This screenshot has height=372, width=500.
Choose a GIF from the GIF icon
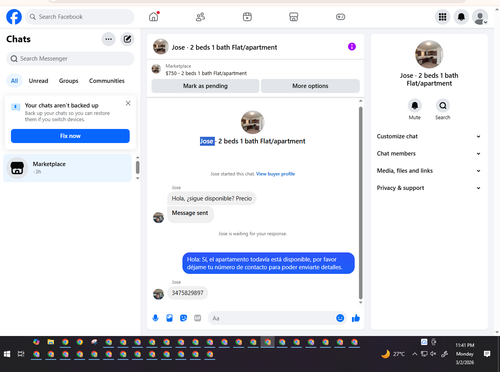coord(198,318)
